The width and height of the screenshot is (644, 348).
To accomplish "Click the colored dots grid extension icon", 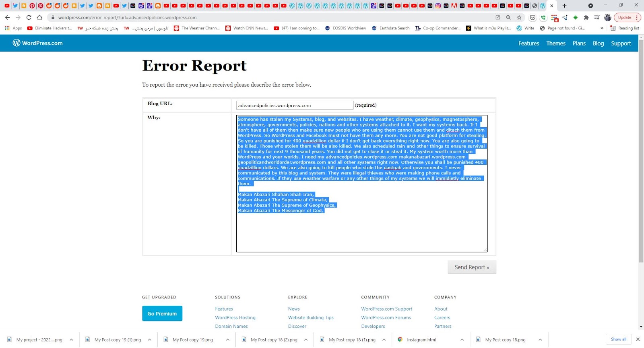I will tap(555, 17).
